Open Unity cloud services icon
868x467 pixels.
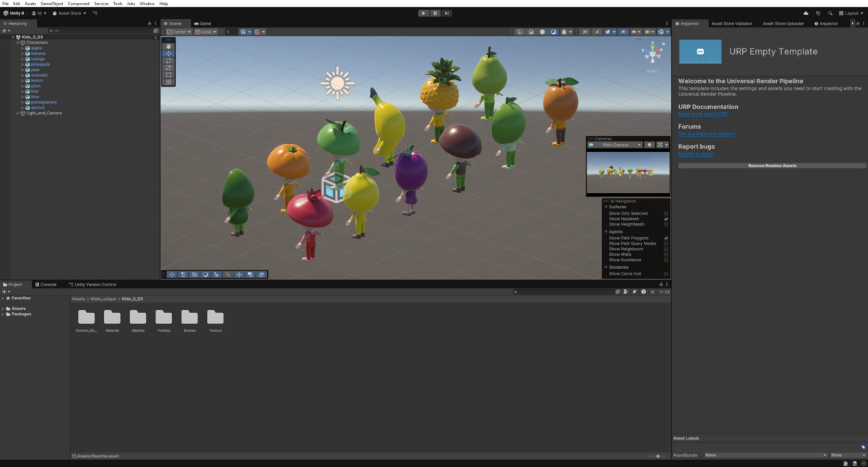pos(806,13)
